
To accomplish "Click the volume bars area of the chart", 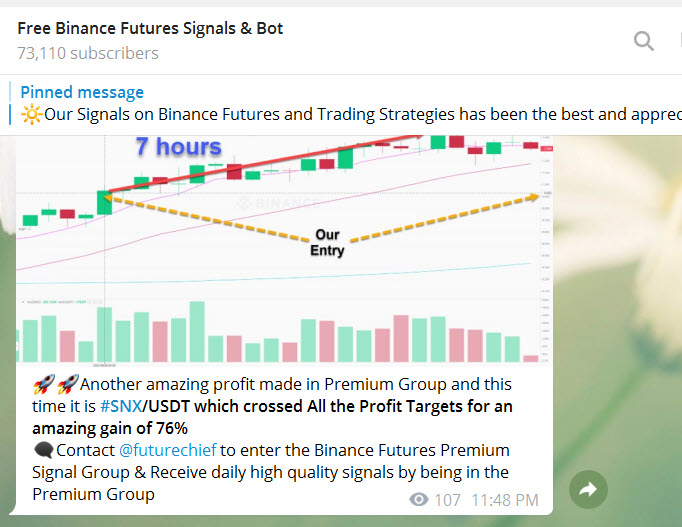I will point(280,335).
